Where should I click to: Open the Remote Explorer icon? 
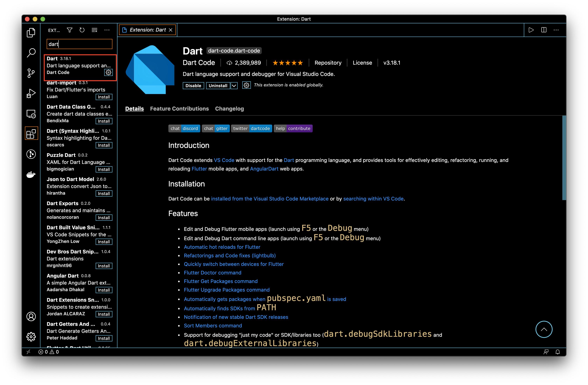pos(31,114)
